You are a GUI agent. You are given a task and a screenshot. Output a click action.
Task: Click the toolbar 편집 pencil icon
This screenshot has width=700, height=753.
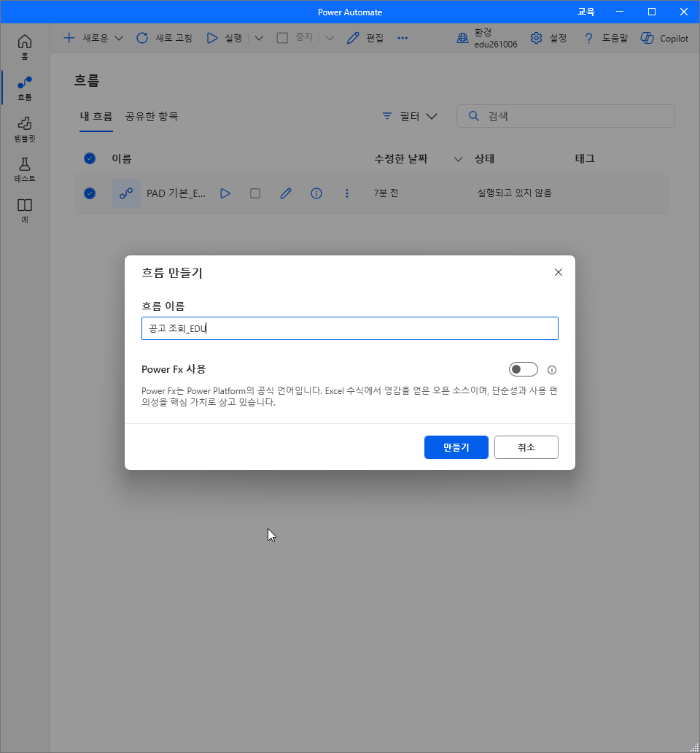pos(353,38)
